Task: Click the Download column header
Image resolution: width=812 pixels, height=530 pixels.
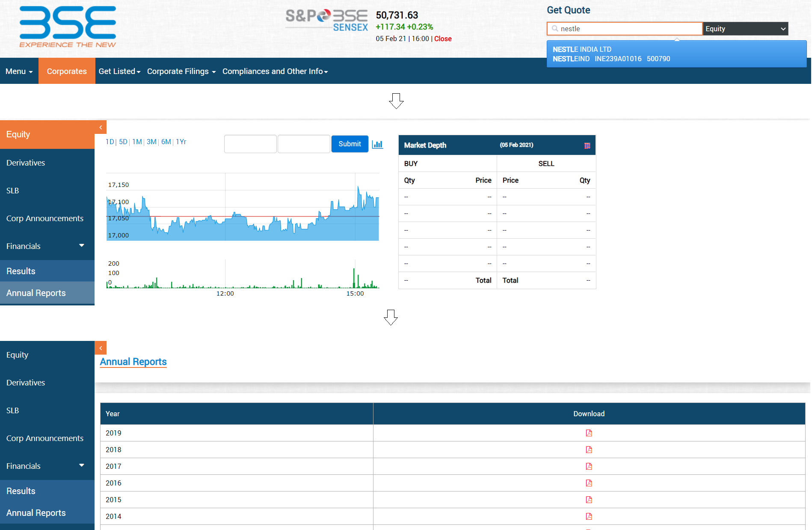Action: point(589,414)
